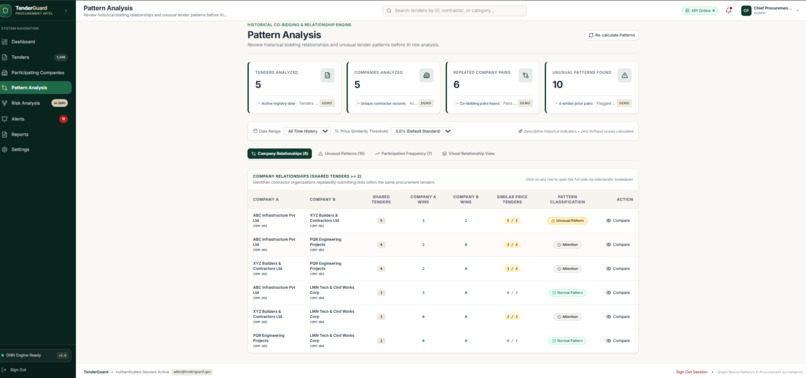
Task: Switch to Participation Frequency tab
Action: (404, 153)
